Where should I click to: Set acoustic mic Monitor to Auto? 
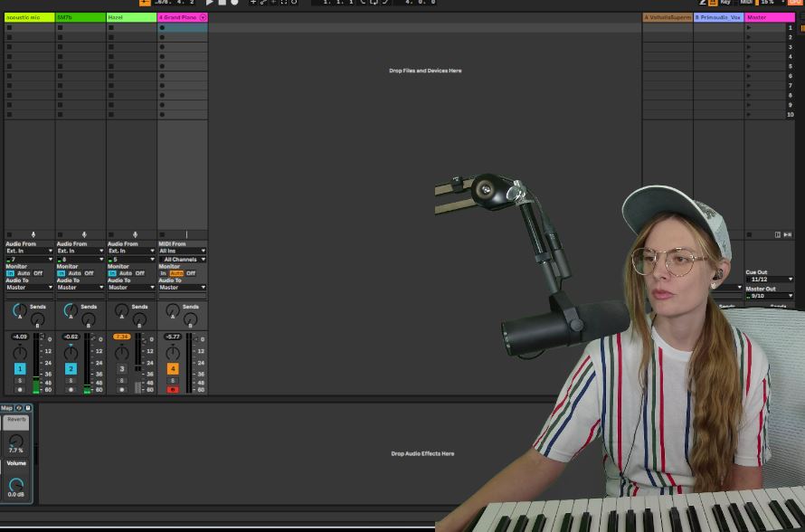tap(24, 273)
